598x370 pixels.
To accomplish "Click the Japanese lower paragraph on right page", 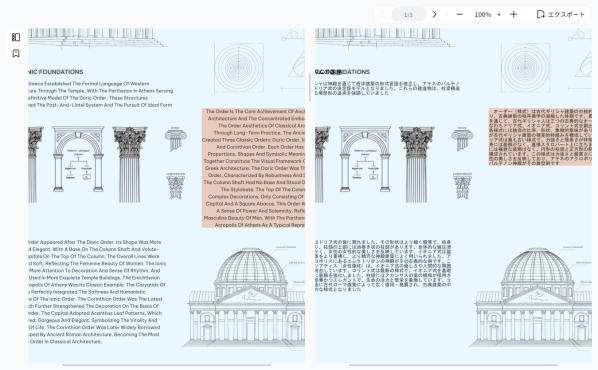I will click(383, 265).
